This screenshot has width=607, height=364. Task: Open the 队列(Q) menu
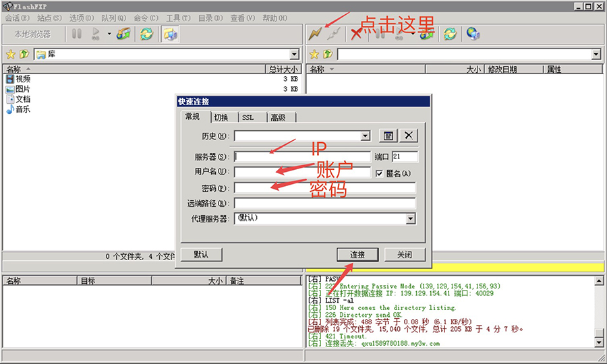pyautogui.click(x=114, y=18)
